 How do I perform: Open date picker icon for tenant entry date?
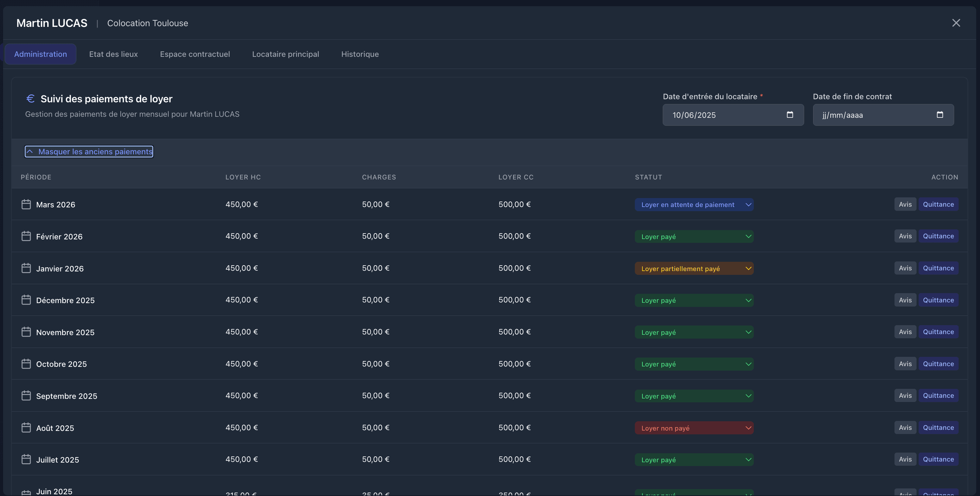[x=790, y=115]
